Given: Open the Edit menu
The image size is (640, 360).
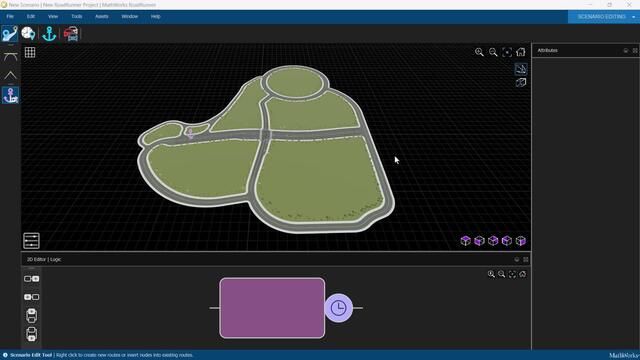Looking at the screenshot, I should click(31, 16).
